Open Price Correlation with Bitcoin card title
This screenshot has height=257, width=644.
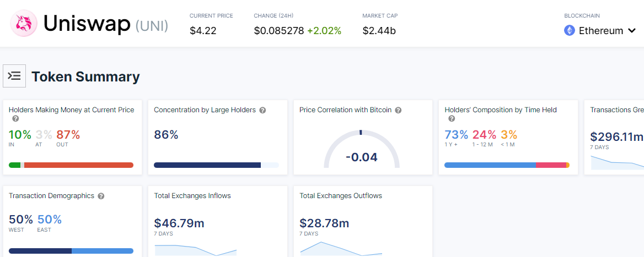[345, 110]
